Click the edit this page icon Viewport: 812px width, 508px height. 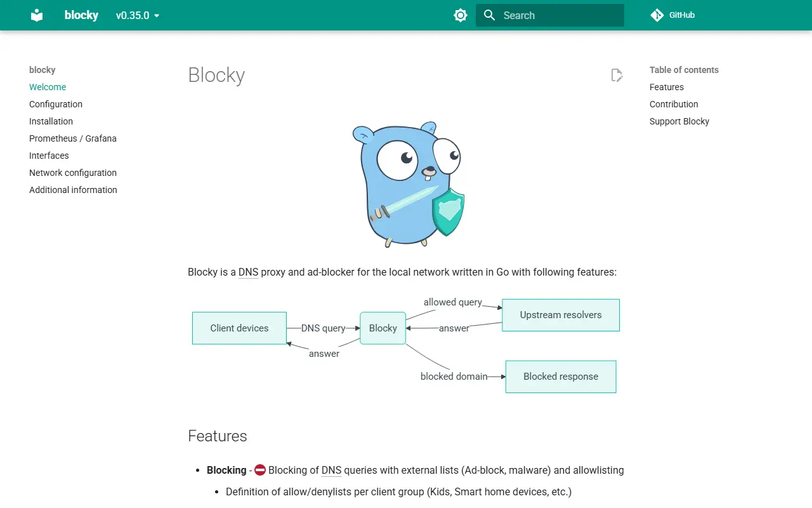[617, 76]
